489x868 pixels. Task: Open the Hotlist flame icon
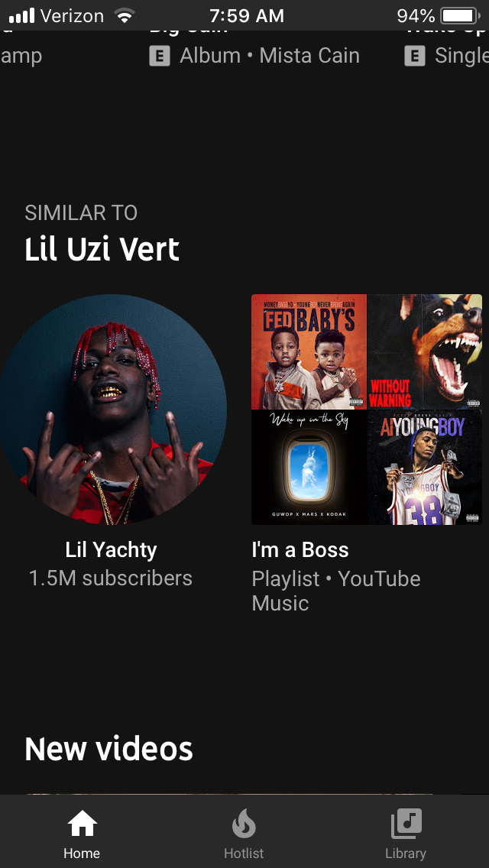[244, 824]
